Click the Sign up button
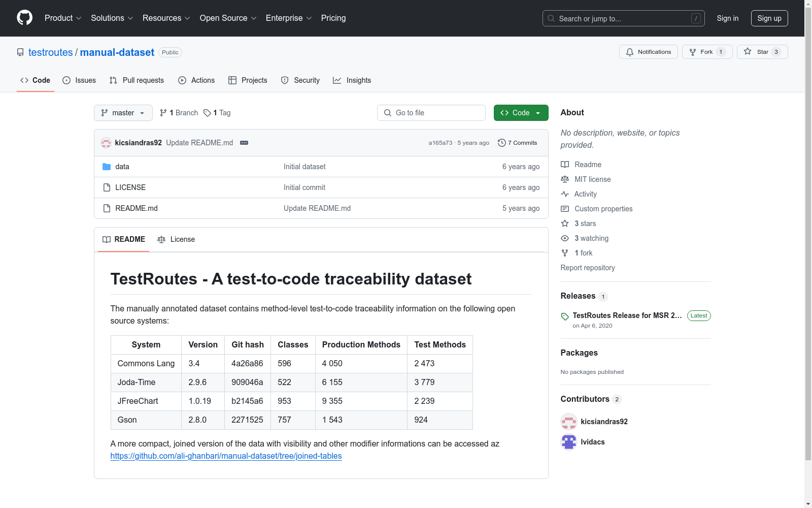Image resolution: width=812 pixels, height=508 pixels. (769, 18)
